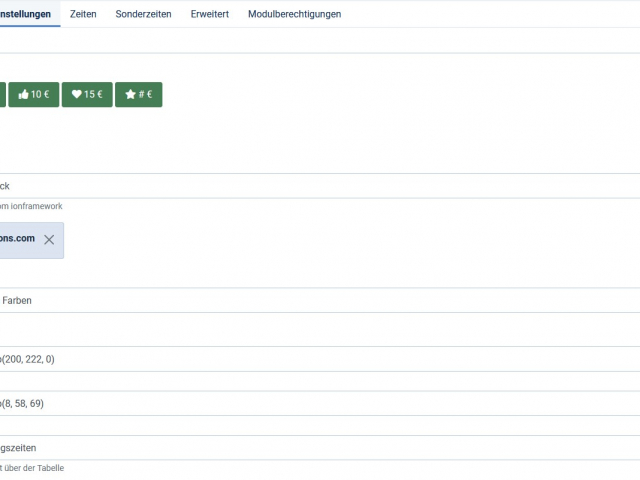Select the Modulberechtigungen tab
The height and width of the screenshot is (480, 640).
point(294,14)
